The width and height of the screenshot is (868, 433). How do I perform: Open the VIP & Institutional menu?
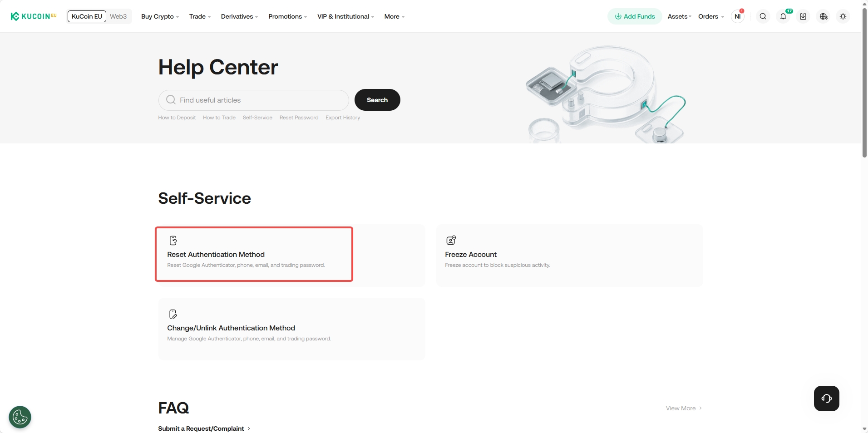click(x=345, y=16)
